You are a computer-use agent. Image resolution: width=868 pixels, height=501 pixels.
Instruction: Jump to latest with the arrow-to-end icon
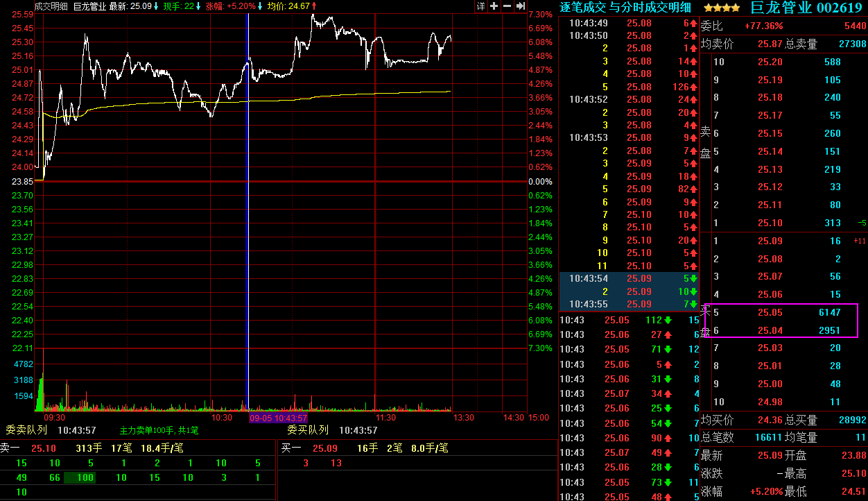tap(520, 6)
